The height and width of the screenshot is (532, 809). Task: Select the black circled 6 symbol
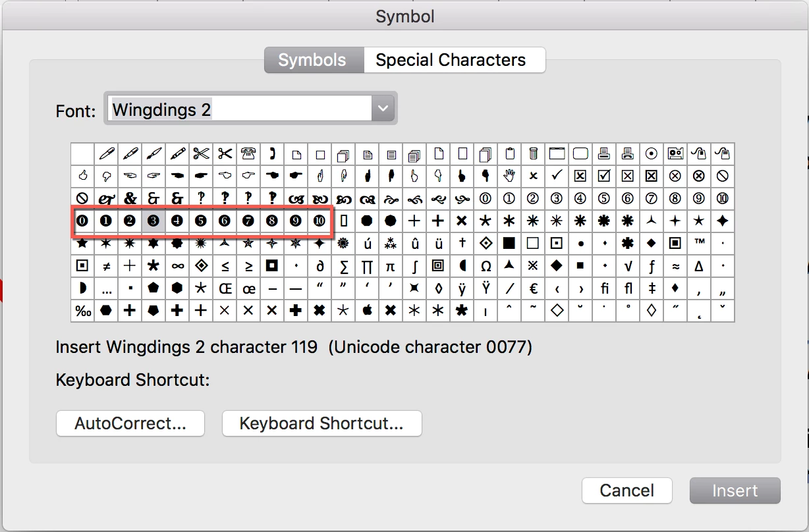225,221
